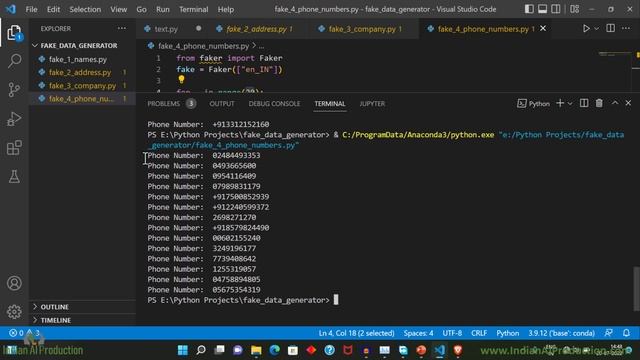The height and width of the screenshot is (360, 640).
Task: Open the Go menu
Action: [141, 9]
